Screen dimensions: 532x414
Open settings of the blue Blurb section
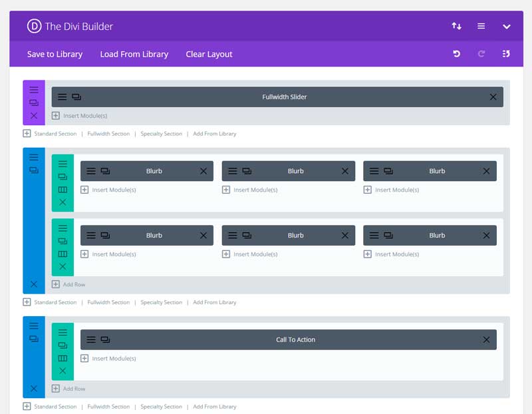click(x=34, y=157)
